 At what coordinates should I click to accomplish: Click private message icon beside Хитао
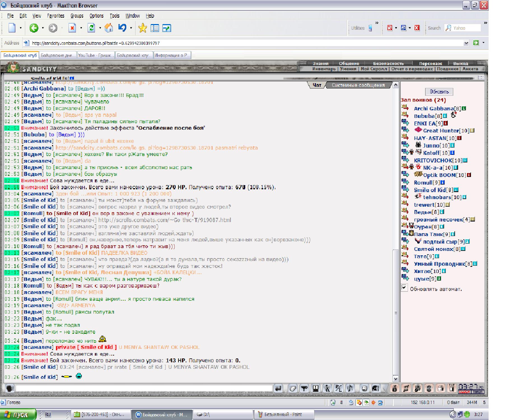pos(405,270)
